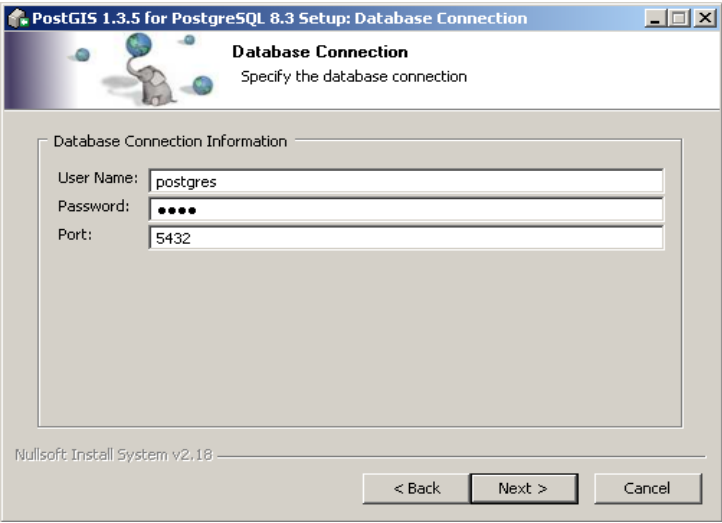Maximize the setup window
Viewport: 722px width, 523px height.
(x=679, y=18)
